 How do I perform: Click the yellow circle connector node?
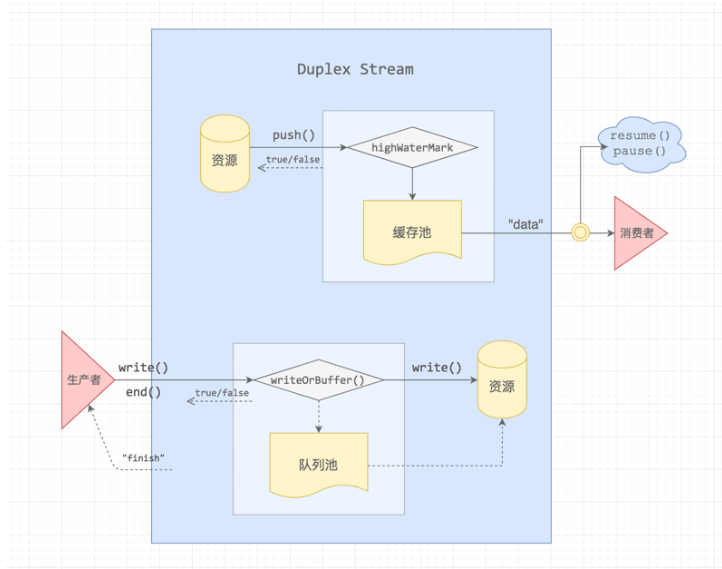click(580, 232)
